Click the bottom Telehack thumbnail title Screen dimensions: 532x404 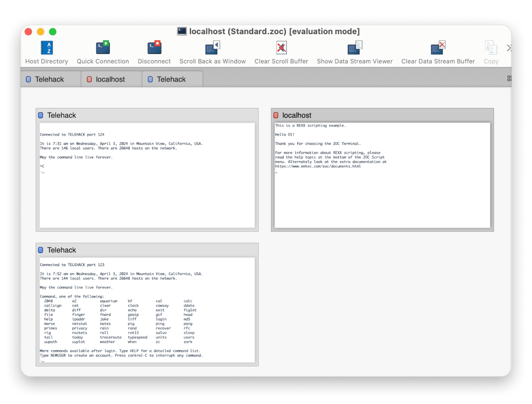click(x=61, y=250)
